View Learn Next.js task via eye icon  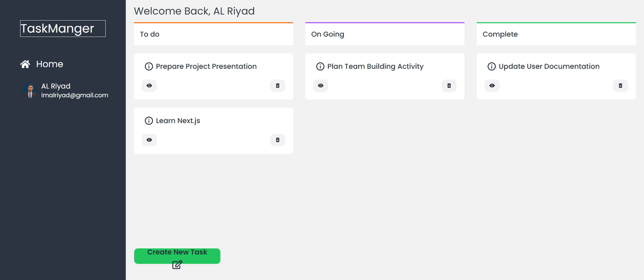(149, 140)
